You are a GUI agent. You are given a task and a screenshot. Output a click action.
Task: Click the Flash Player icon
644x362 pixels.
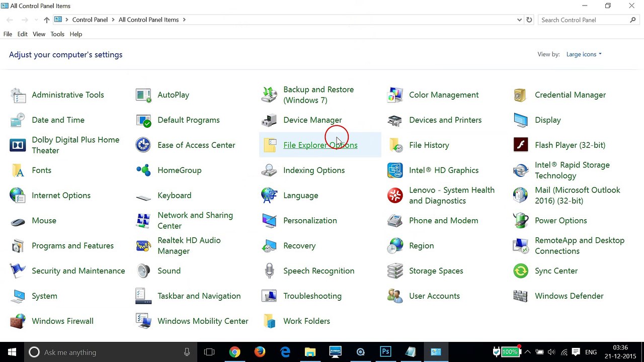[521, 145]
